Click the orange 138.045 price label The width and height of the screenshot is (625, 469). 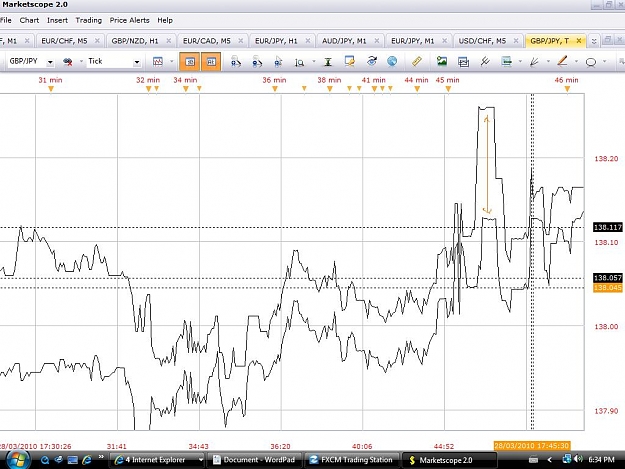(607, 288)
